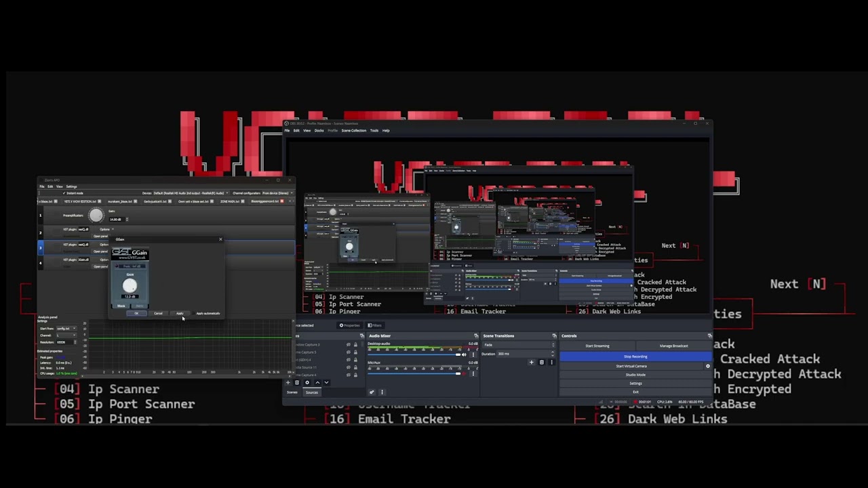Add a new source in OBS Sources dock
This screenshot has width=868, height=488.
(x=288, y=382)
